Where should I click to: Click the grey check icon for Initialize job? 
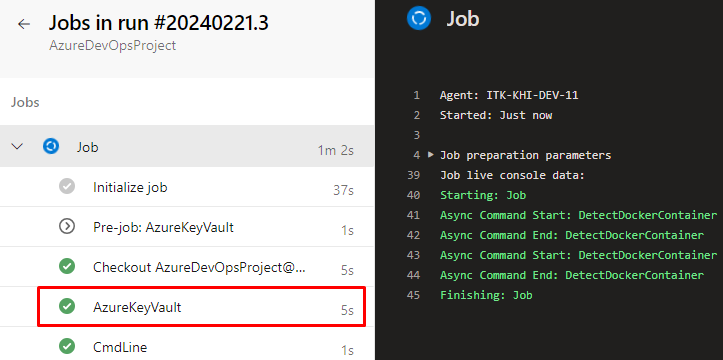coord(67,187)
